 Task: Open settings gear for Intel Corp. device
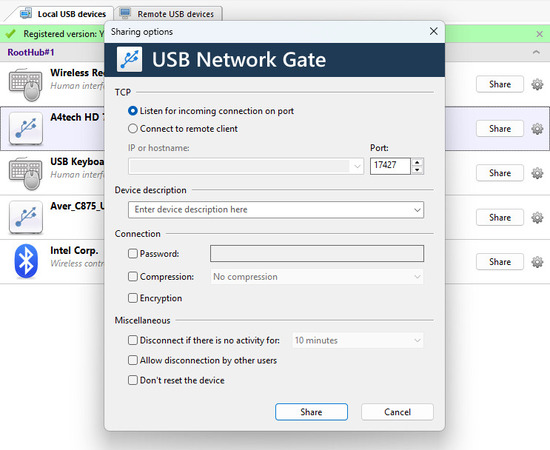tap(537, 262)
